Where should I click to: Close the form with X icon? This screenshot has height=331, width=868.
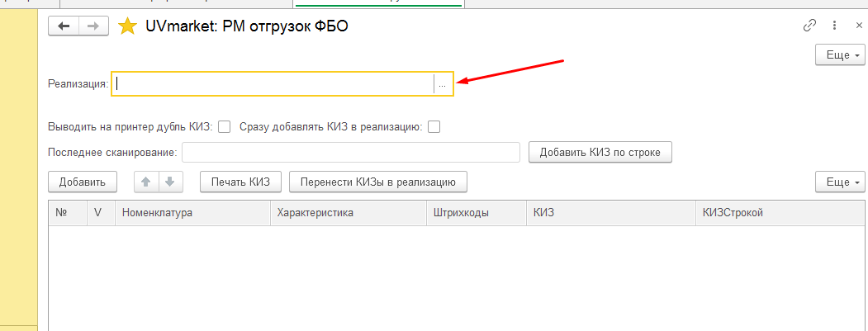click(x=859, y=26)
